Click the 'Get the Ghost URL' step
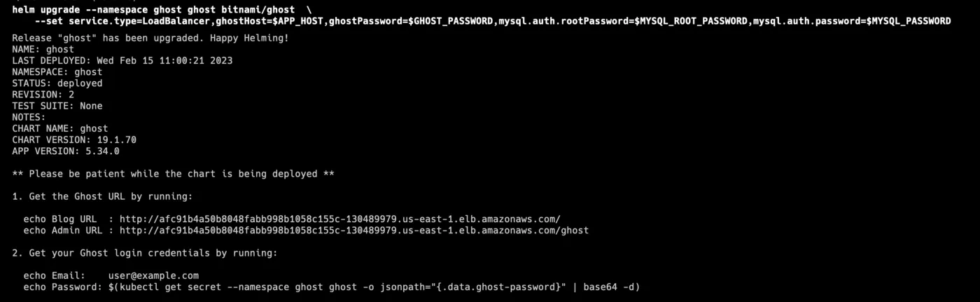980x302 pixels. 102,196
